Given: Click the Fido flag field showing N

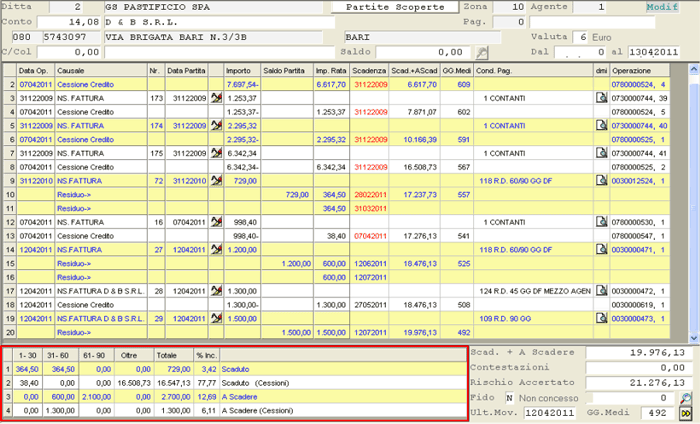Looking at the screenshot, I should pos(508,397).
